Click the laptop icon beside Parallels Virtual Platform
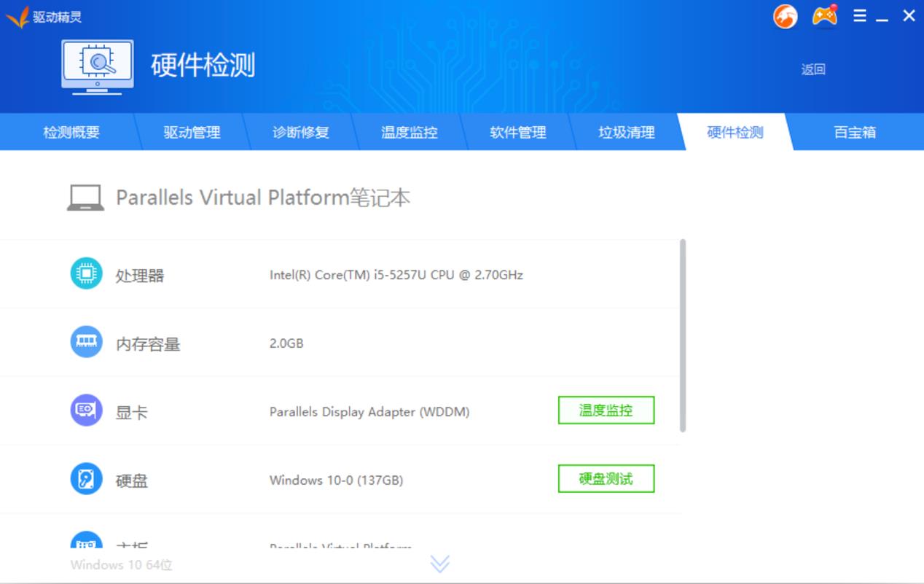This screenshot has width=924, height=584. click(85, 198)
